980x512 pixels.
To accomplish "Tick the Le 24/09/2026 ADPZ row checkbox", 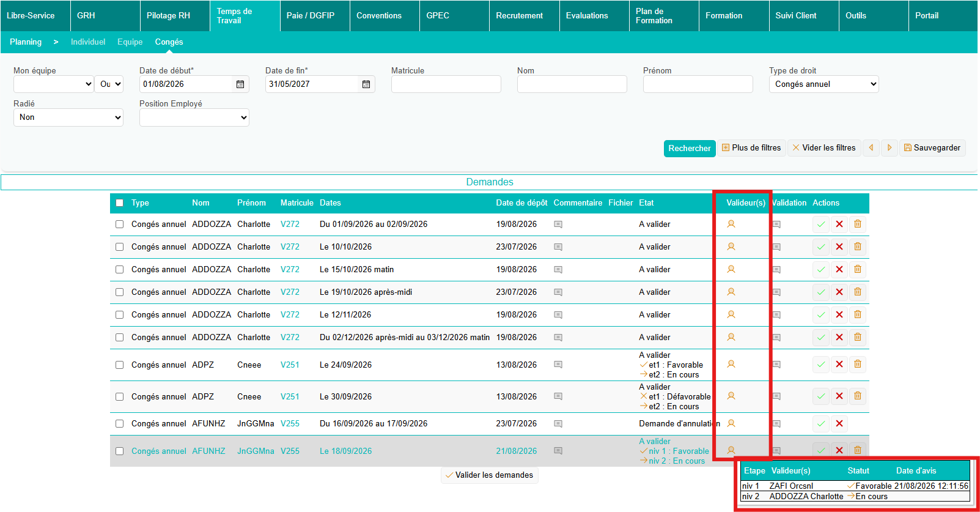I will [x=120, y=365].
